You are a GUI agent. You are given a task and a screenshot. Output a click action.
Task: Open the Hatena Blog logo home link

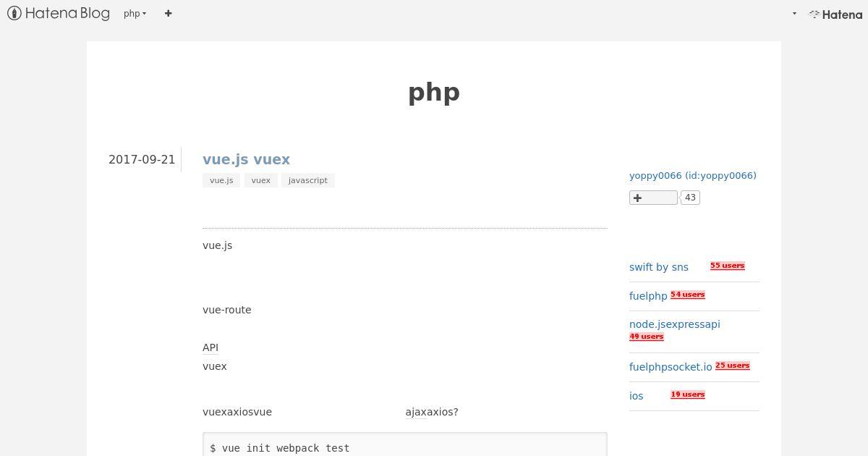(x=59, y=13)
